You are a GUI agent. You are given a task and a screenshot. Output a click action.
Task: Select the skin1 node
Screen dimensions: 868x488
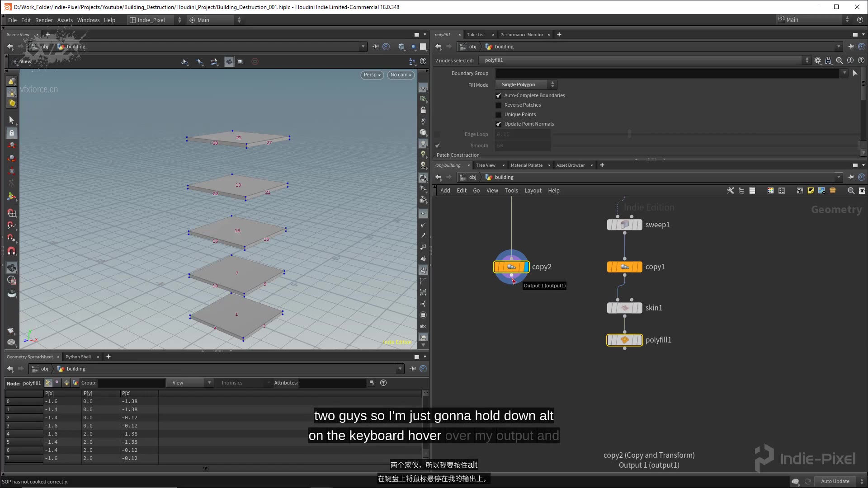(x=623, y=307)
